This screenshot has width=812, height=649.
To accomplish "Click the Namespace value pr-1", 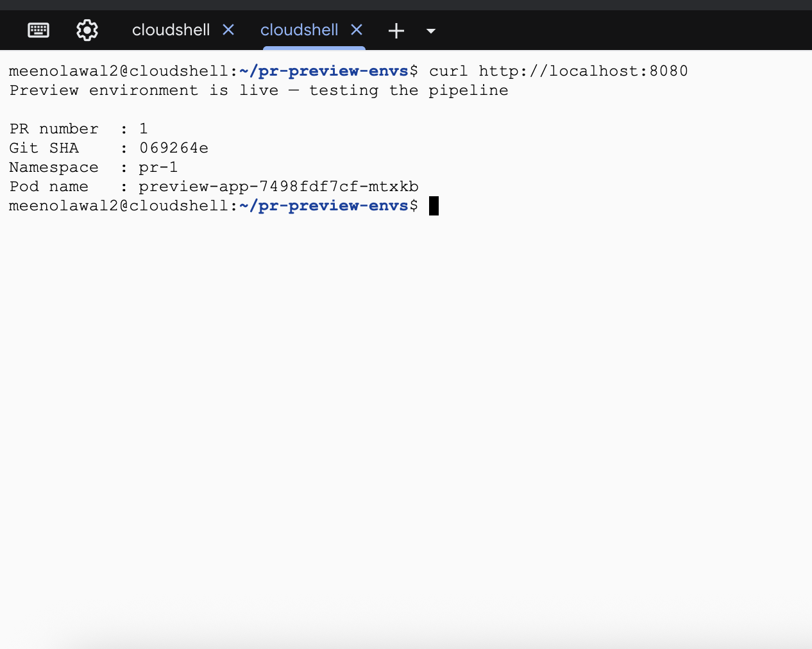I will (158, 167).
